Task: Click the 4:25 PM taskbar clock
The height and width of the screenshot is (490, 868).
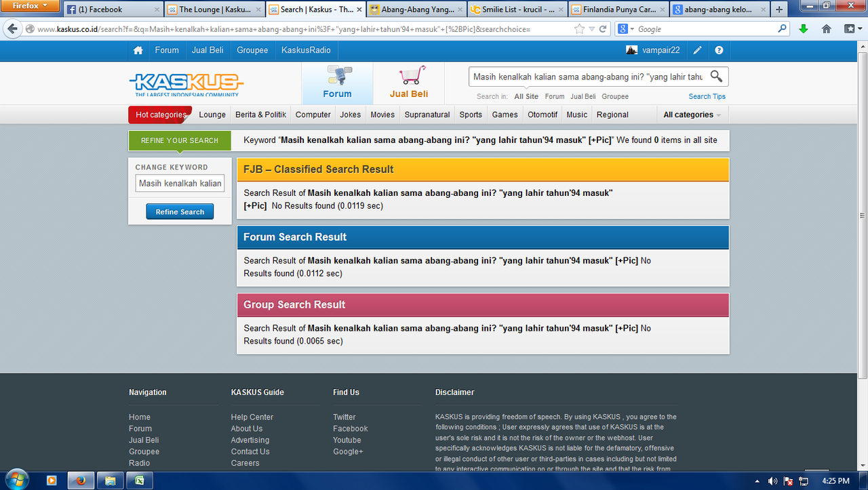Action: (x=835, y=481)
